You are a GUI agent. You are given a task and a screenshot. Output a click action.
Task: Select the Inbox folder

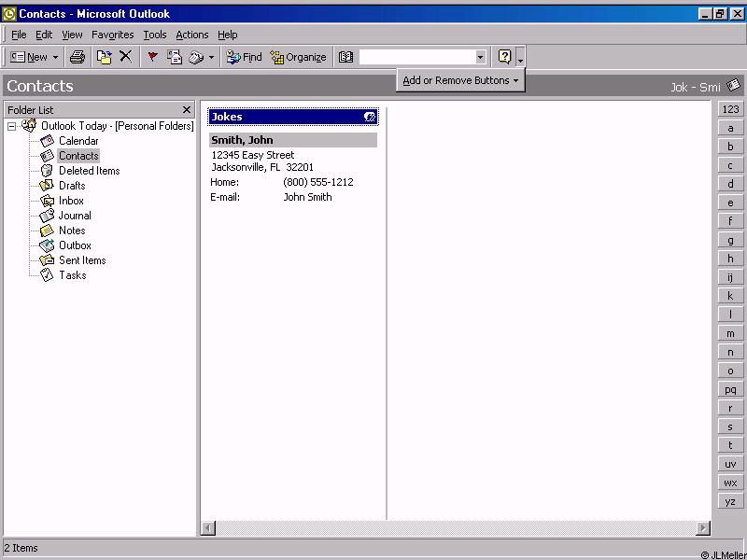[71, 201]
